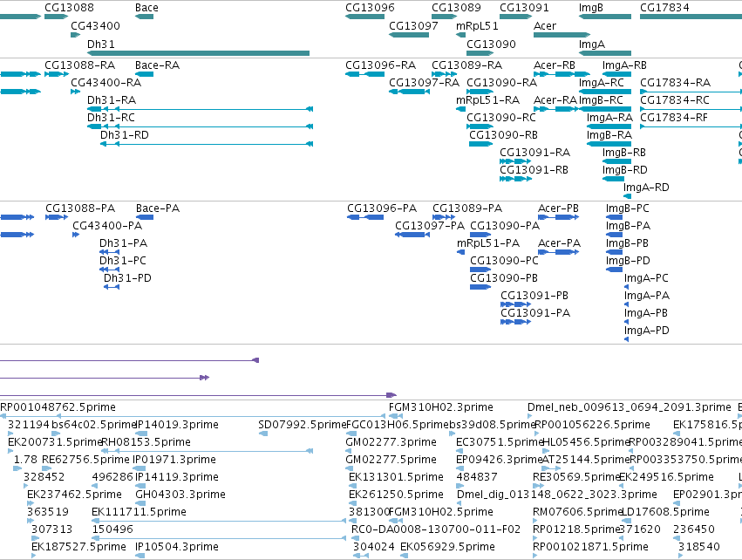Select the Dh31-RA transcript label
Viewport: 742px width, 560px height.
(112, 100)
